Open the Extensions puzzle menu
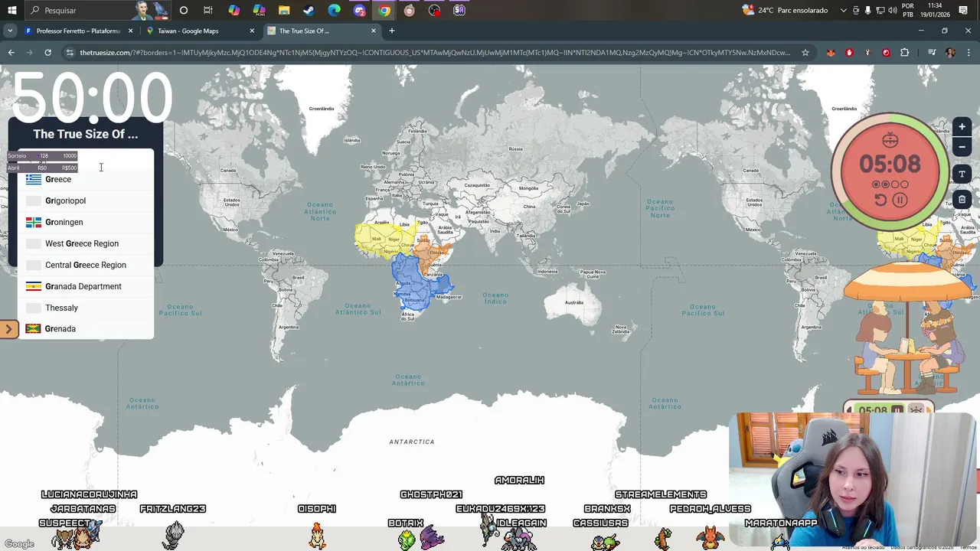980x551 pixels. click(x=905, y=52)
